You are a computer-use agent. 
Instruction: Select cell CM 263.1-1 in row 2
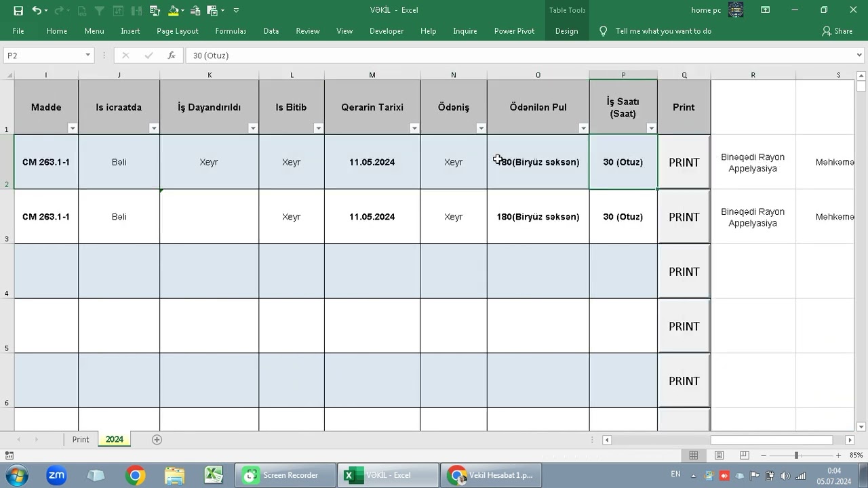tap(46, 162)
